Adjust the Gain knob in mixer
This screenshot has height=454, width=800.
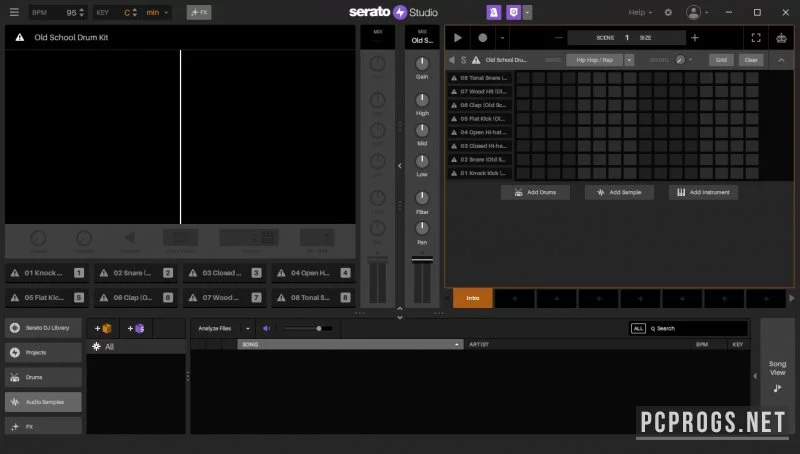(422, 63)
